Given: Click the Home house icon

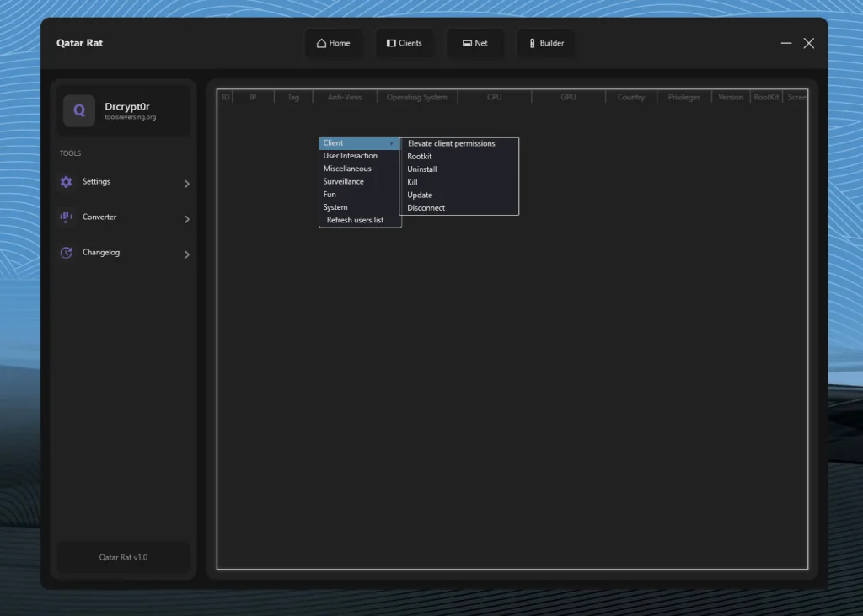Looking at the screenshot, I should pos(321,44).
